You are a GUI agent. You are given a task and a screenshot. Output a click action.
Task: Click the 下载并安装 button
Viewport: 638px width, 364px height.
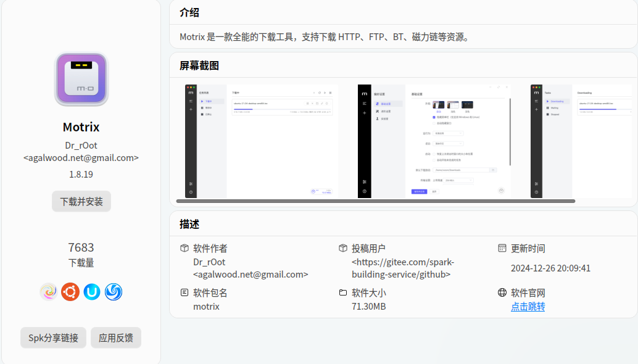pyautogui.click(x=81, y=201)
